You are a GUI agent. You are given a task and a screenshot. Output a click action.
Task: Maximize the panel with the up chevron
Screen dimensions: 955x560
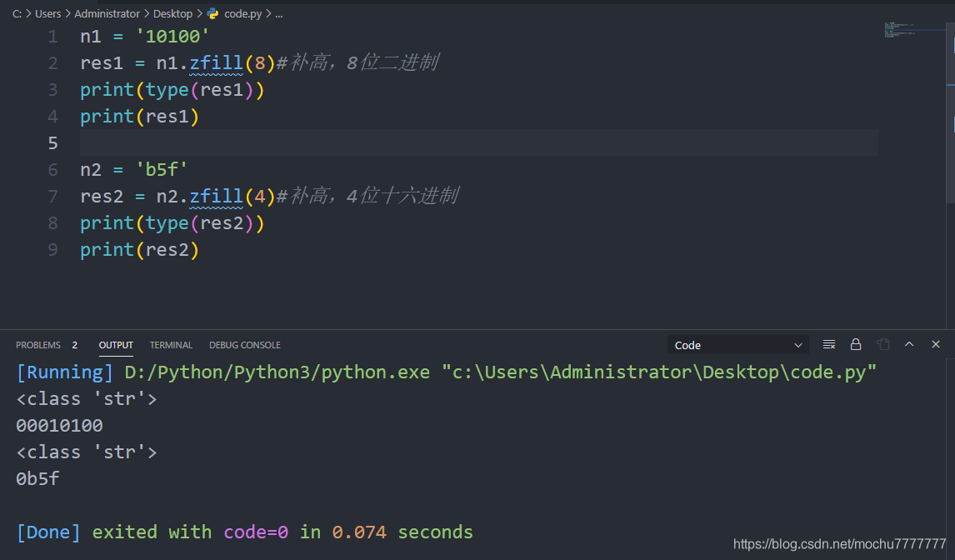909,344
